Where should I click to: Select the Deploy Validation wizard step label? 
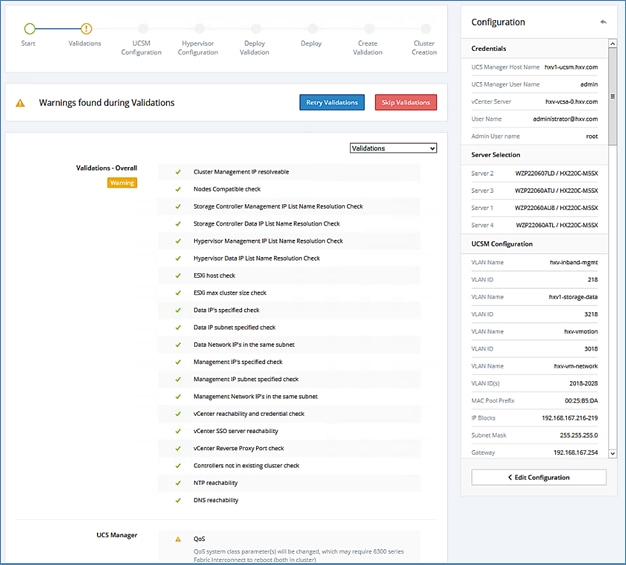[254, 48]
